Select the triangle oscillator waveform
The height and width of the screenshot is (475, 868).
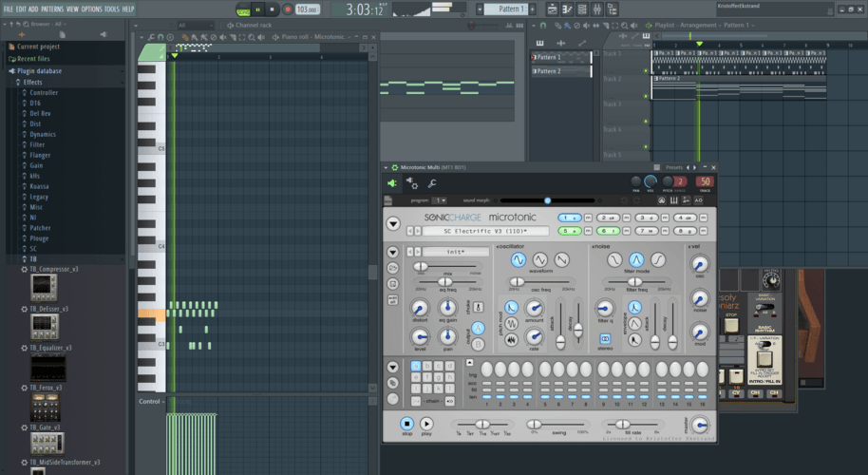539,259
